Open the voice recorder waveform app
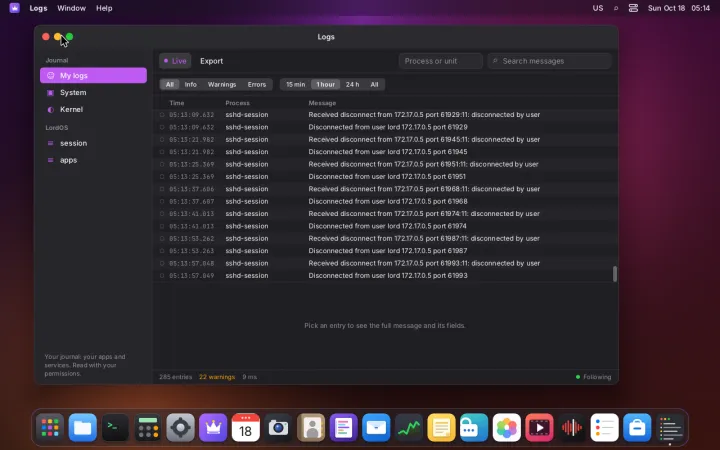Image resolution: width=720 pixels, height=450 pixels. coord(572,428)
